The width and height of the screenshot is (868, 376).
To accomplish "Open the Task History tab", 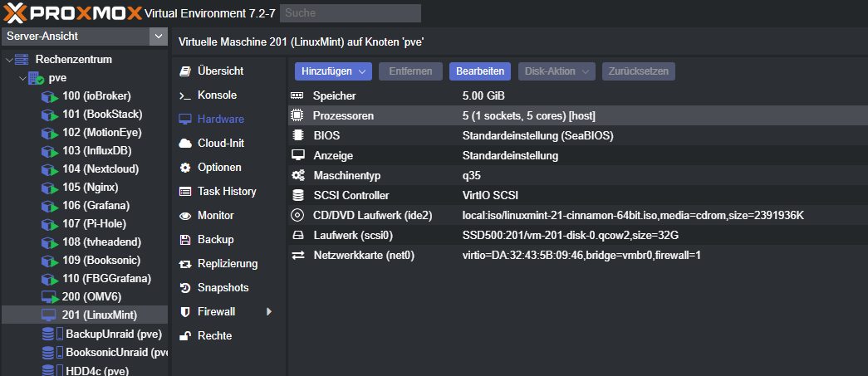I will (227, 191).
